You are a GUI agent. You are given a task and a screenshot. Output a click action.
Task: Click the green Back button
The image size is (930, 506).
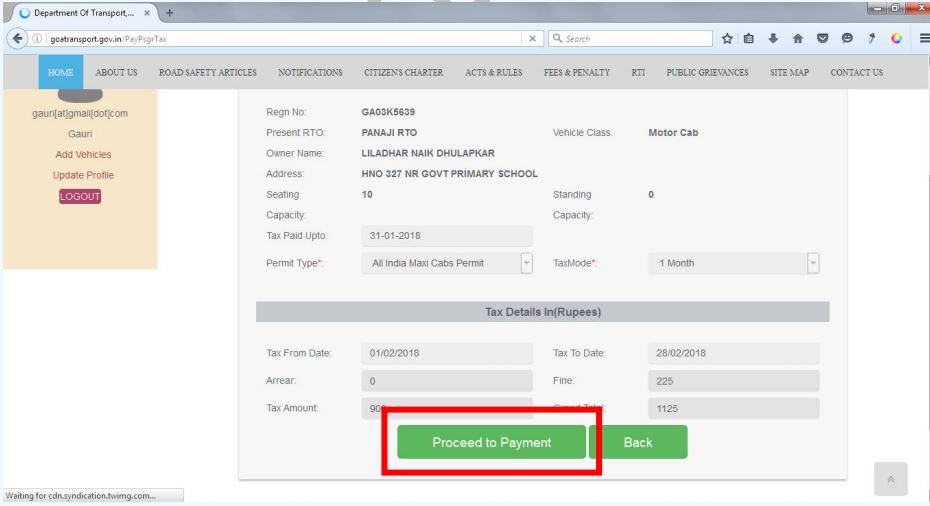pos(638,442)
